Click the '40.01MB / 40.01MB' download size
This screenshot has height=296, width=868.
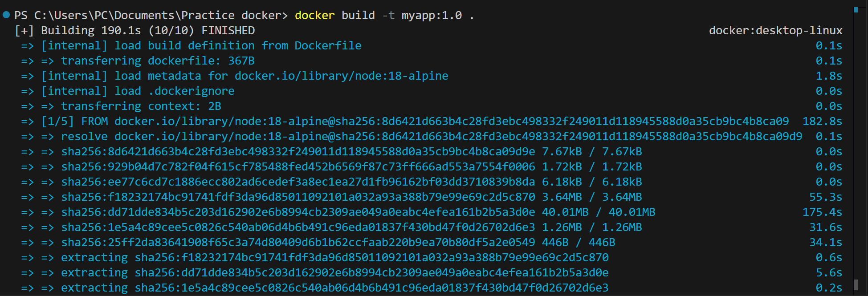[x=598, y=212]
